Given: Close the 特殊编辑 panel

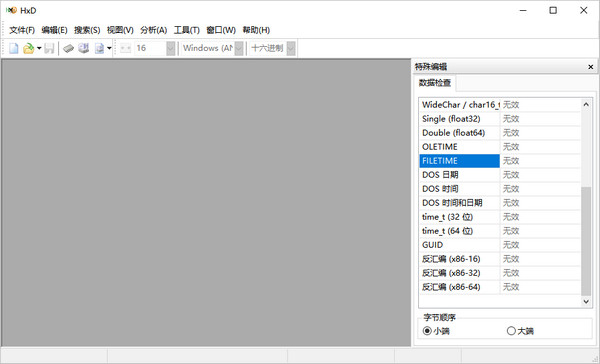Looking at the screenshot, I should [590, 67].
